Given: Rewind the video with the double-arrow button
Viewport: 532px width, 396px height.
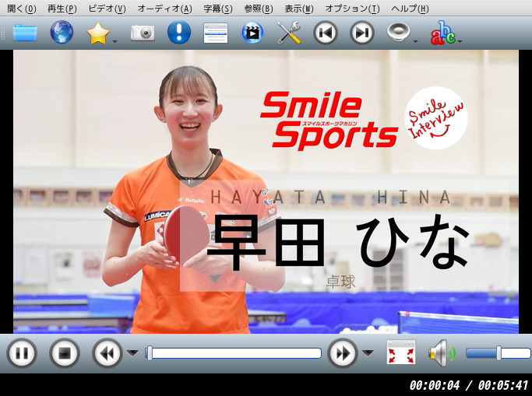Looking at the screenshot, I should click(107, 353).
